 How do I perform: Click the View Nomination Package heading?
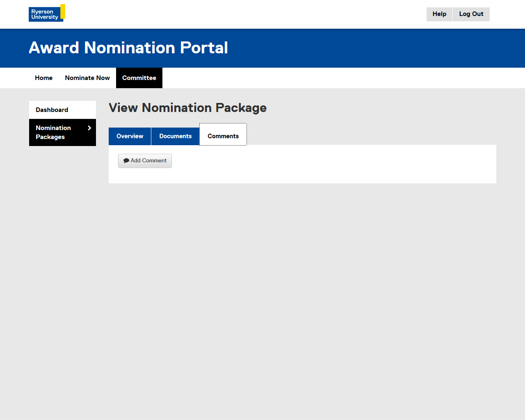pos(187,108)
